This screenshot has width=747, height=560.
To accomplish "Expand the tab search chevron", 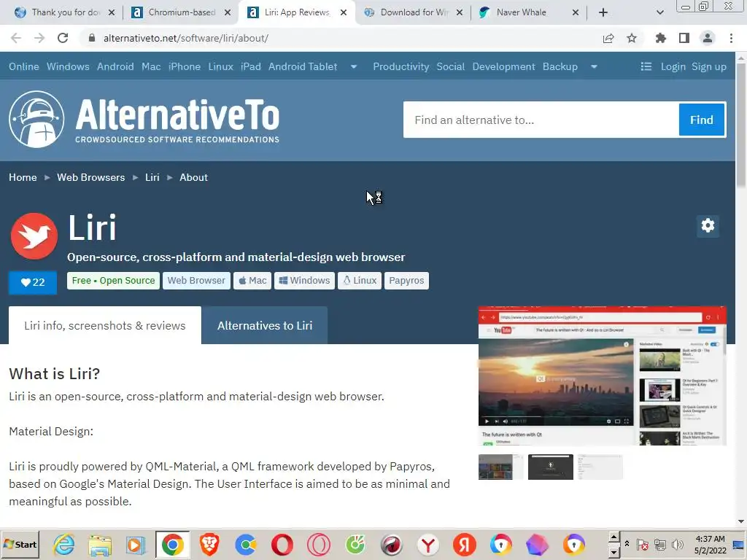I will [x=659, y=12].
